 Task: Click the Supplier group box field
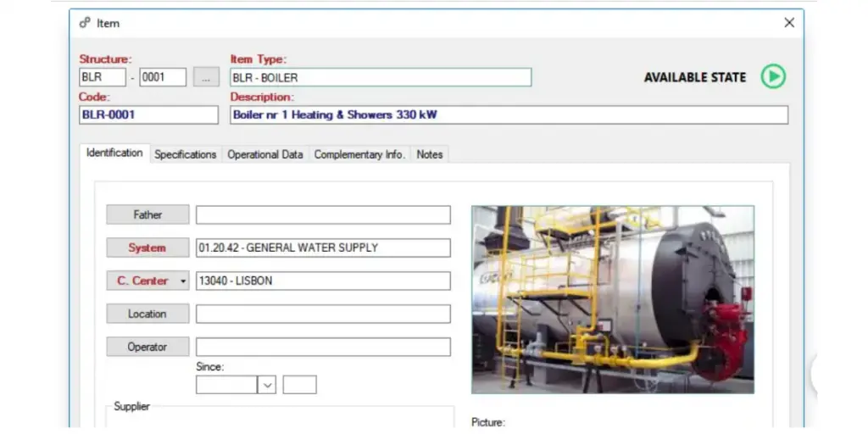coord(280,417)
